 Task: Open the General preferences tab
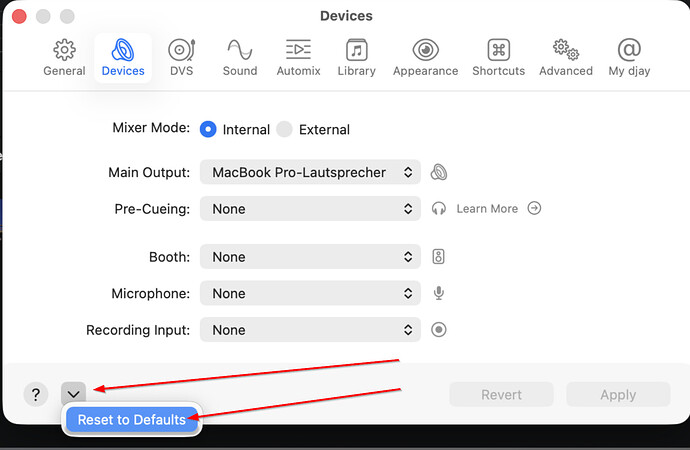[64, 58]
